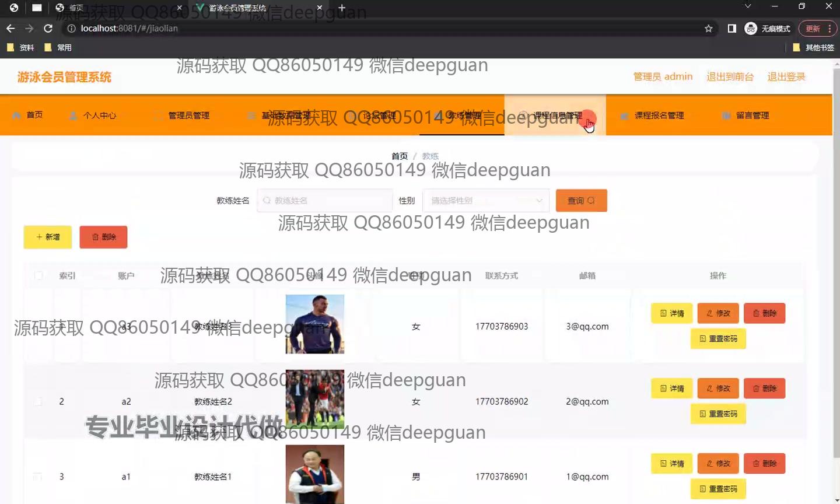Click 重置密码 for the a2 coach row
Image resolution: width=840 pixels, height=504 pixels.
tap(718, 414)
